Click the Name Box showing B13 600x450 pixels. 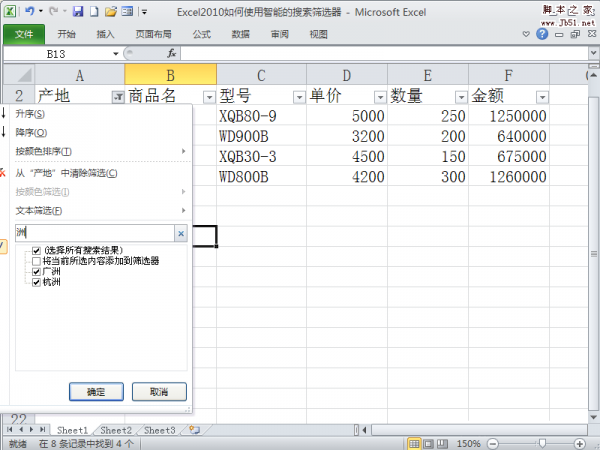click(x=57, y=54)
